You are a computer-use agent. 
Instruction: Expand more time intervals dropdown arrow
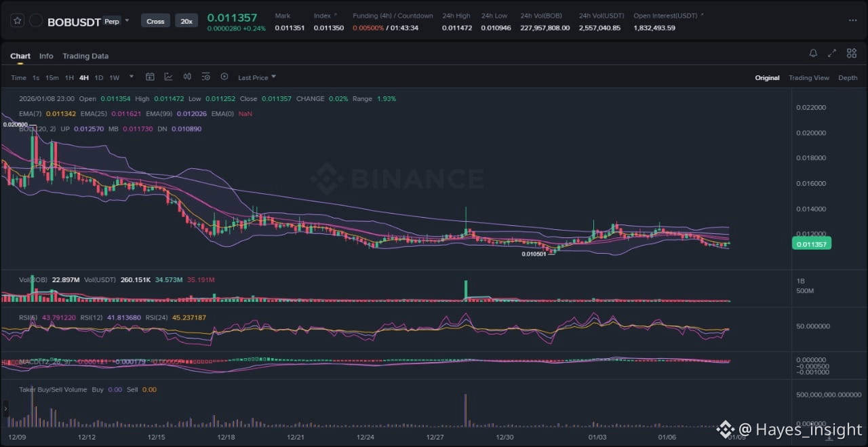click(132, 77)
